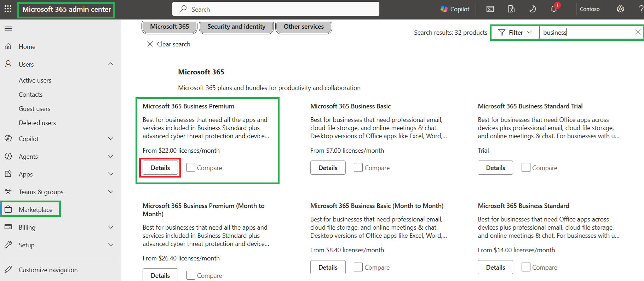Click the Clear search link
The image size is (644, 281).
pyautogui.click(x=169, y=44)
